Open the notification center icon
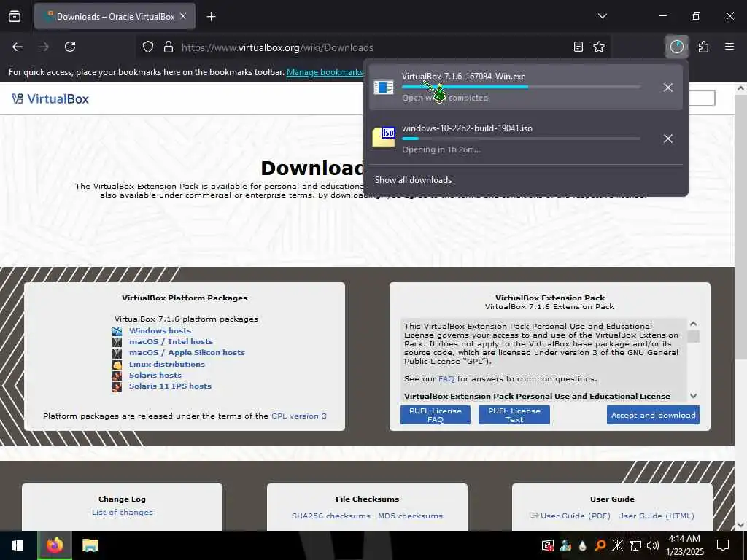 click(723, 545)
